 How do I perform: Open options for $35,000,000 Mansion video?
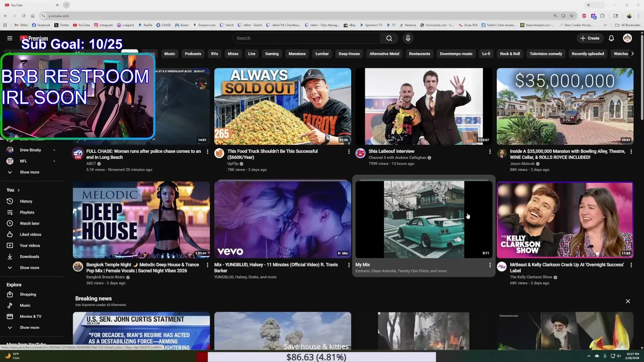(x=631, y=151)
